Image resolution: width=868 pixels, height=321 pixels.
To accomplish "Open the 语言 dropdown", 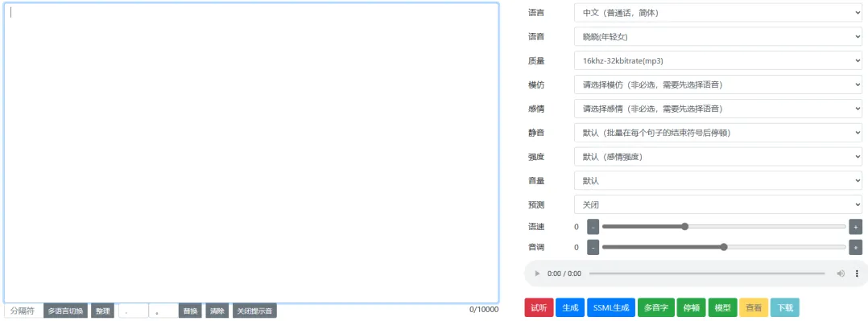I will (x=718, y=13).
